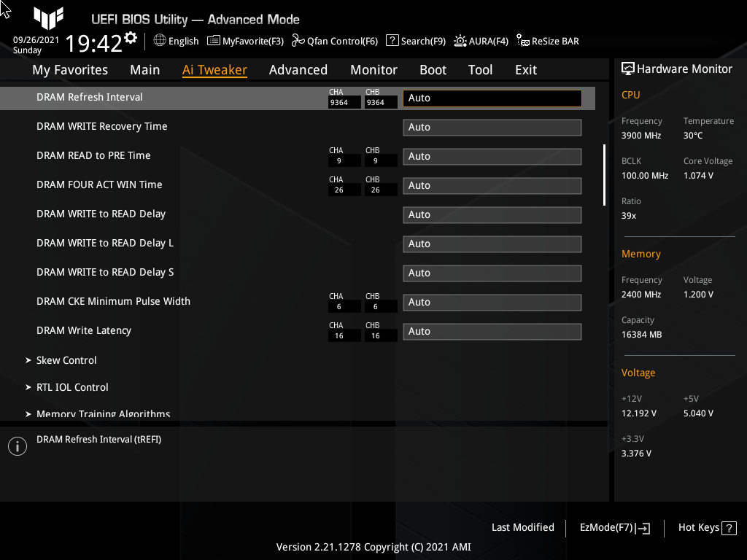The image size is (747, 560).
Task: Click the TUF Gaming logo
Action: [x=48, y=19]
